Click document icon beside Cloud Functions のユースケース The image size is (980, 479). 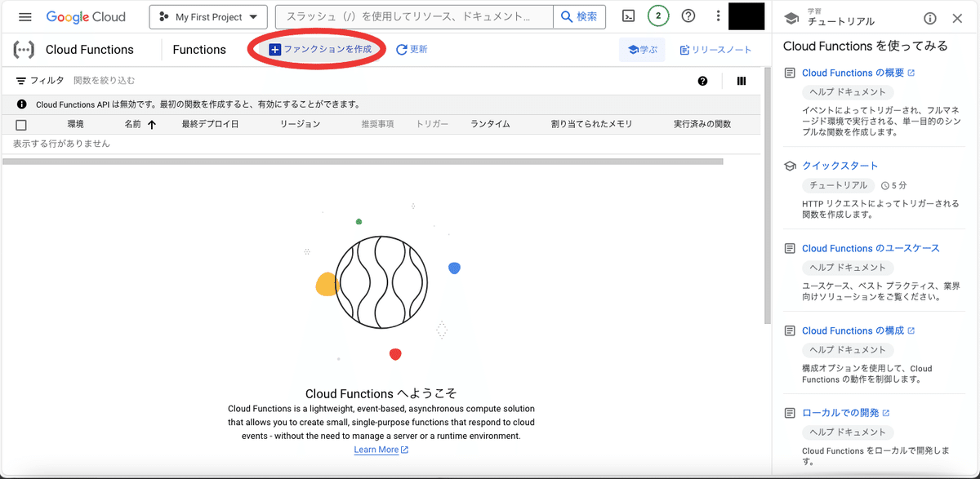pyautogui.click(x=790, y=248)
